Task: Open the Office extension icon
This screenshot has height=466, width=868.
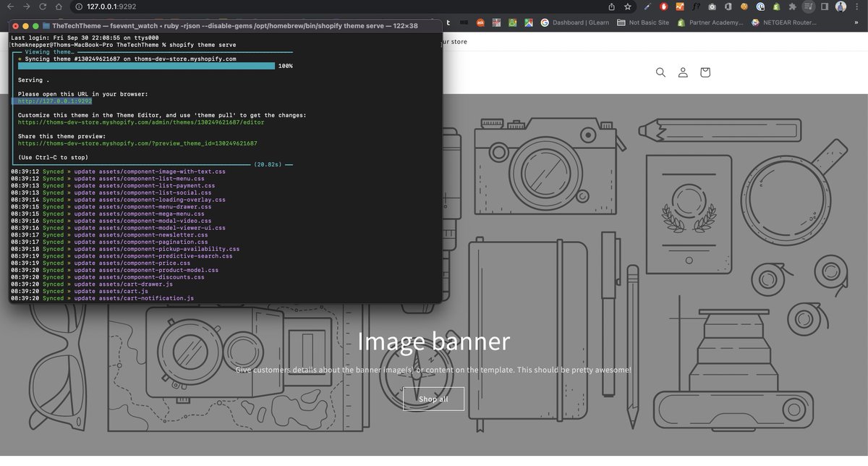Action: tap(728, 7)
